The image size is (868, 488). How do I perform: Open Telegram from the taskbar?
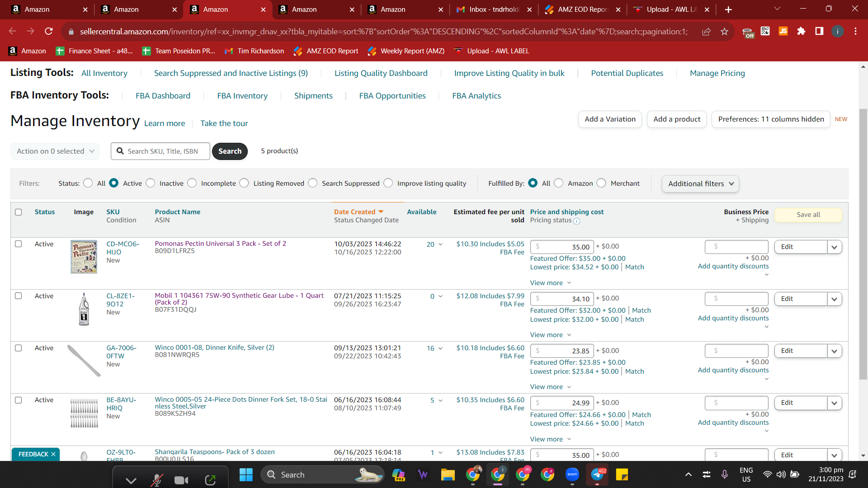click(598, 474)
